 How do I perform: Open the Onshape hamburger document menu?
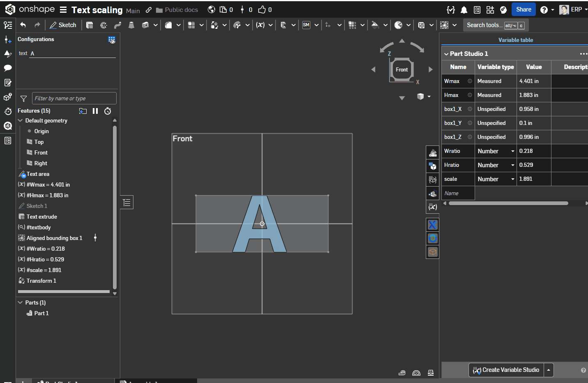pyautogui.click(x=63, y=9)
